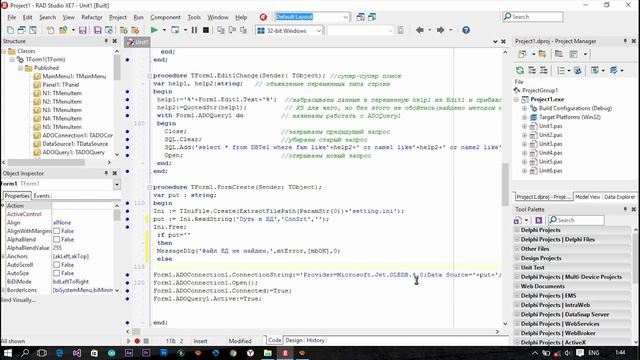Toggle AutoSize checkbox
Screen dimensions: 640x360
pos(57,273)
